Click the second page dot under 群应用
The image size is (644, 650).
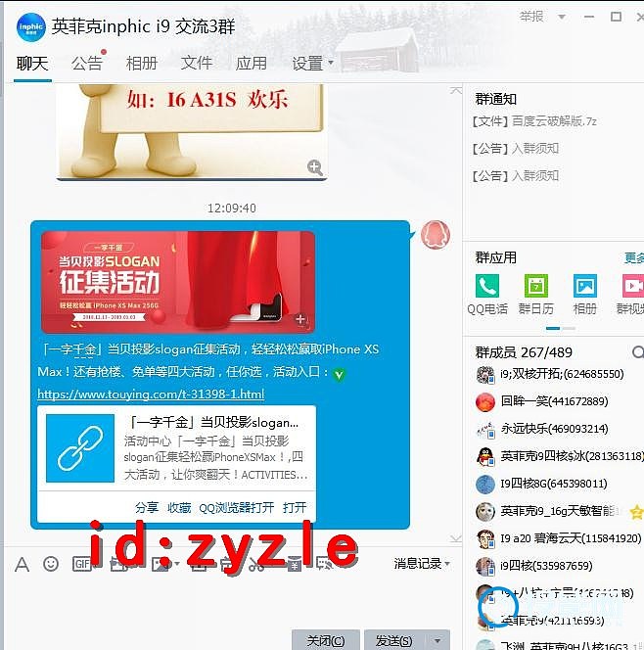[x=569, y=328]
